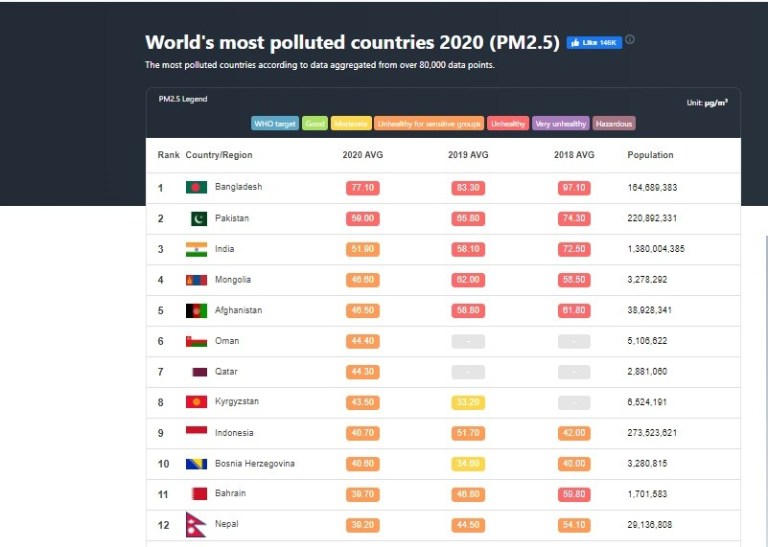Screen dimensions: 768x547
Task: Sort by the 2020 AVG column header
Action: point(362,155)
